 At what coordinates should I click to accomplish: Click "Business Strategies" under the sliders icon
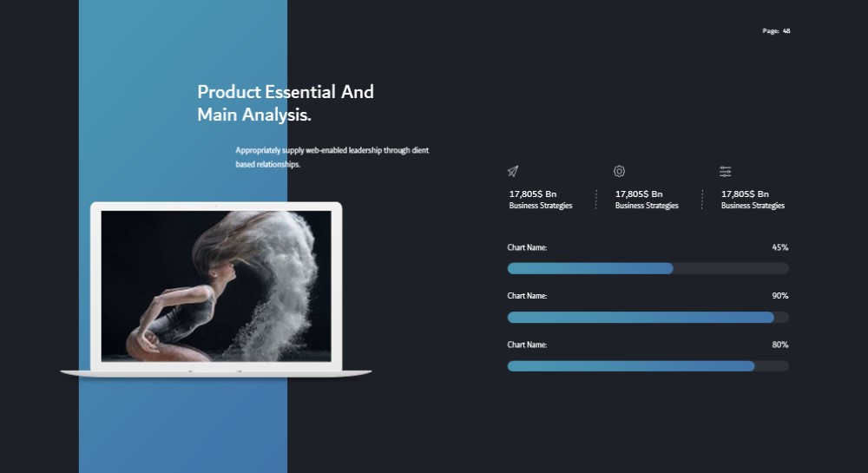pyautogui.click(x=753, y=206)
